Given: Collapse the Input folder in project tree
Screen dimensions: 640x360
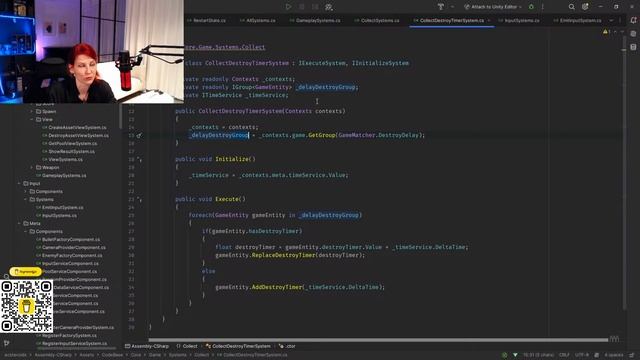Looking at the screenshot, I should [19, 183].
